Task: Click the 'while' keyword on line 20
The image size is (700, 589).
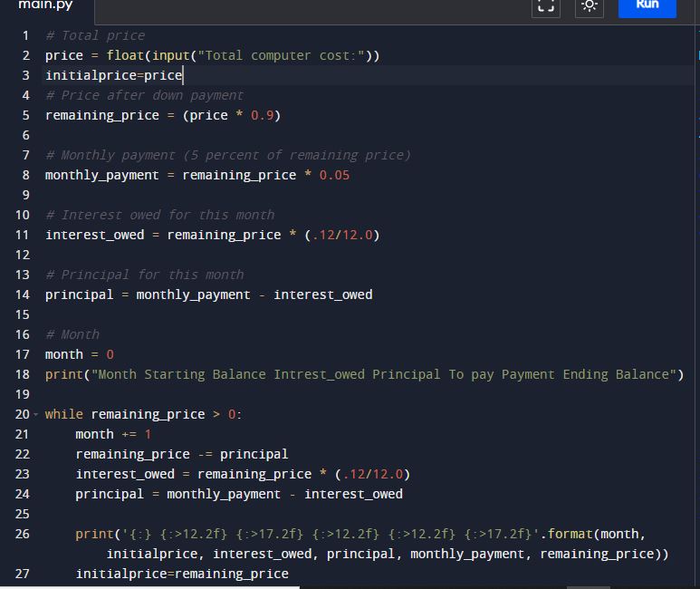Action: pos(63,414)
